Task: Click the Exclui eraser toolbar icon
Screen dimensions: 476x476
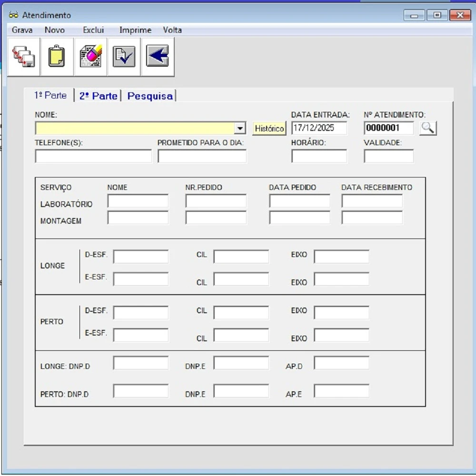Action: (x=90, y=57)
